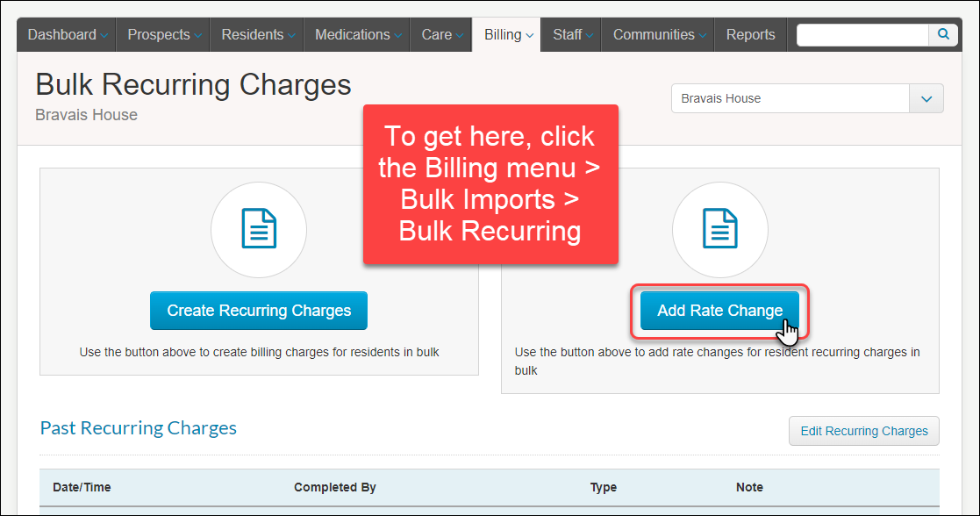
Task: Open the Communities menu
Action: [658, 35]
